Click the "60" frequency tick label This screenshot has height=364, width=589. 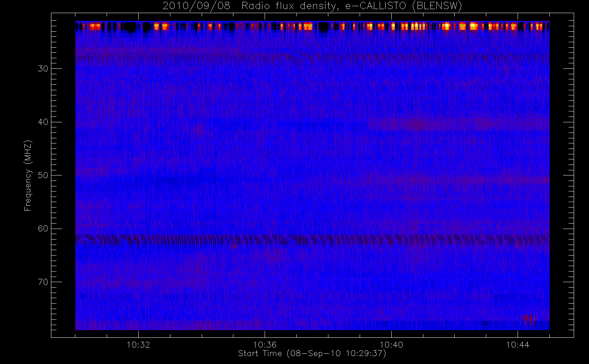(43, 229)
